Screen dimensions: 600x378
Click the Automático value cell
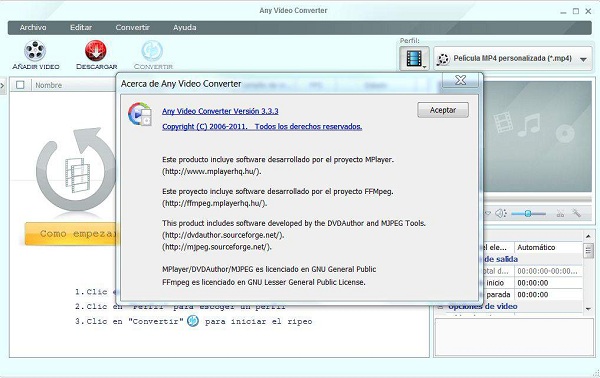click(x=548, y=248)
